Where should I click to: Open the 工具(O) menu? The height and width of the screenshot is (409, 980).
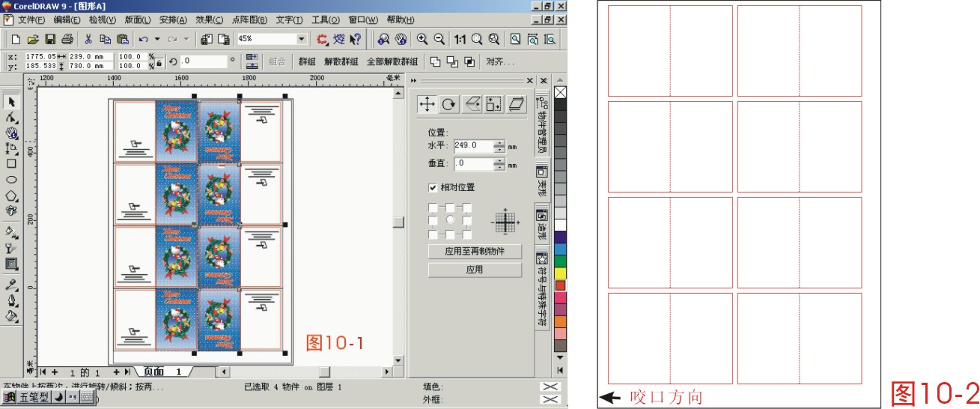click(326, 19)
